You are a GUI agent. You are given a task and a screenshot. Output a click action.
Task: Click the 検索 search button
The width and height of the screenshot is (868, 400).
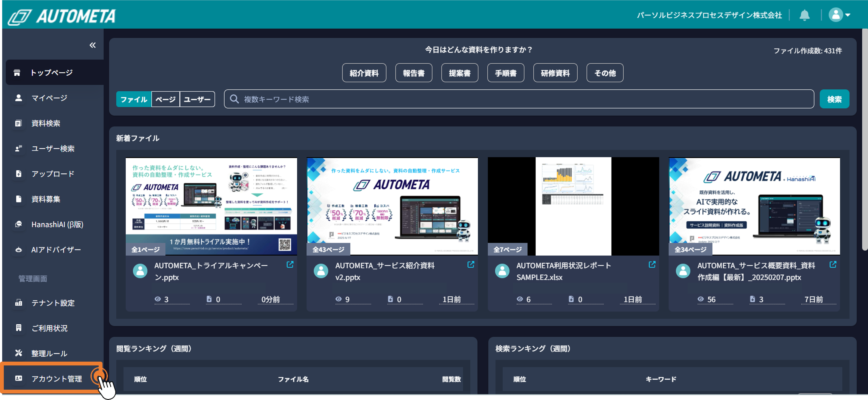tap(834, 99)
